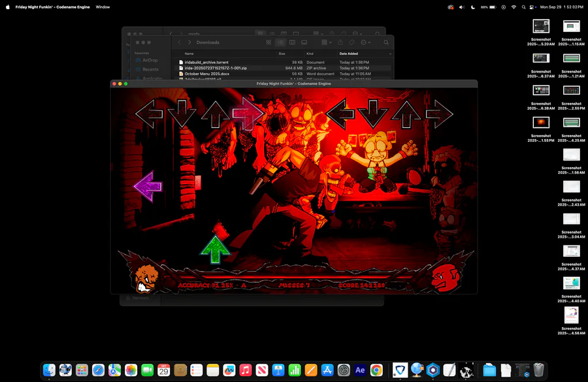Viewport: 588px width, 382px height.
Task: Open Maps app in the dock
Action: pos(115,370)
